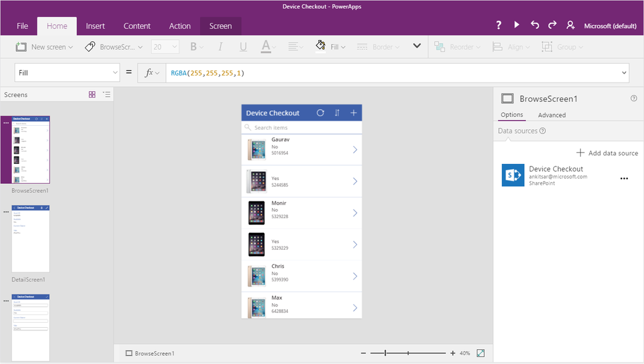Select the Advanced tab in right pane
Viewport: 644px width, 364px height.
point(552,115)
